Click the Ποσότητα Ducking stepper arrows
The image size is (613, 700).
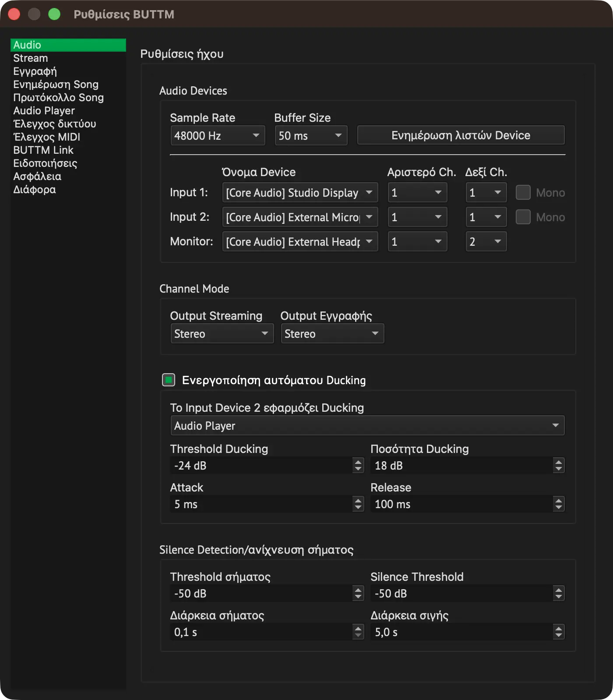(x=558, y=465)
